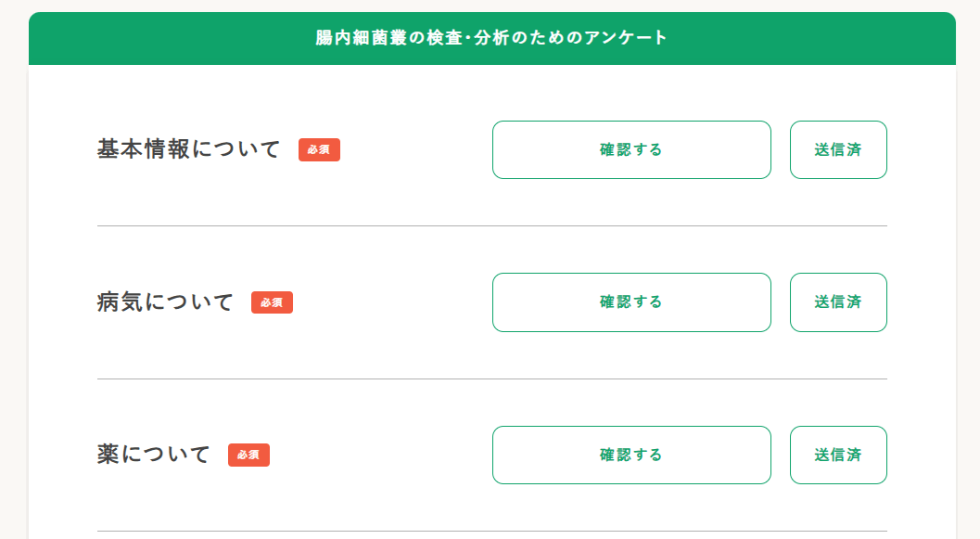Screen dimensions: 980x539
Task: Click the topmost 送信済 status button
Action: coord(838,149)
